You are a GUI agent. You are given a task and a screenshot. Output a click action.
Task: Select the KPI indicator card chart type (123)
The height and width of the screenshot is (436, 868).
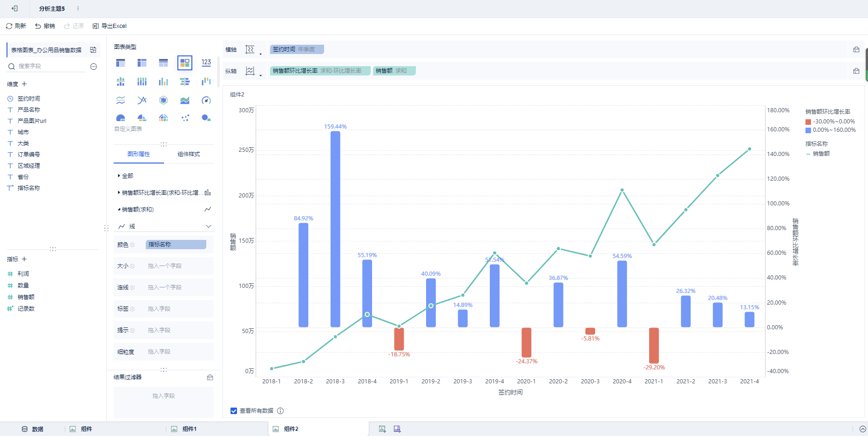coord(206,62)
